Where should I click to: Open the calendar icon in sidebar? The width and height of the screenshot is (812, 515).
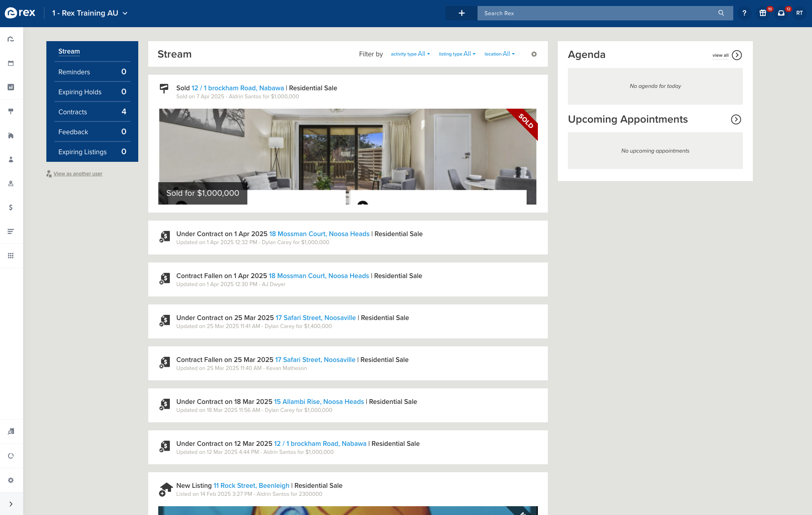point(11,63)
